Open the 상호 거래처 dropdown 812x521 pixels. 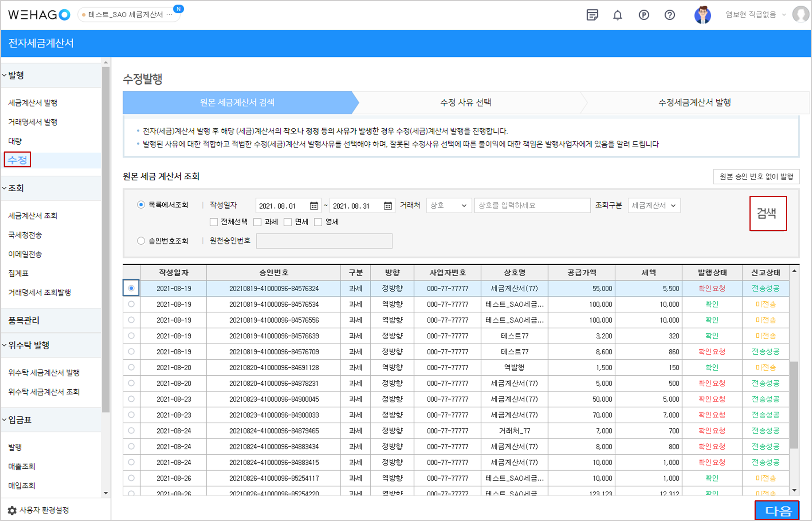click(448, 205)
